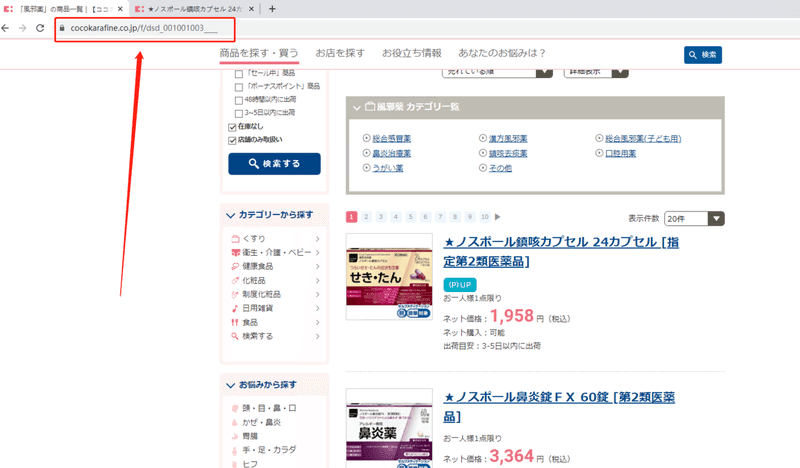Expand the くすり chevron arrow
The height and width of the screenshot is (468, 800).
[x=317, y=238]
